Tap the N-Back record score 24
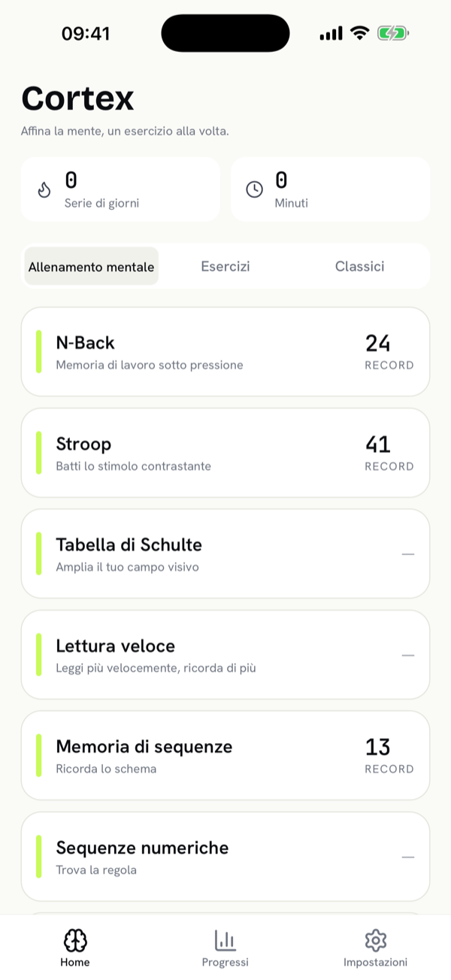The width and height of the screenshot is (451, 980). click(x=378, y=343)
